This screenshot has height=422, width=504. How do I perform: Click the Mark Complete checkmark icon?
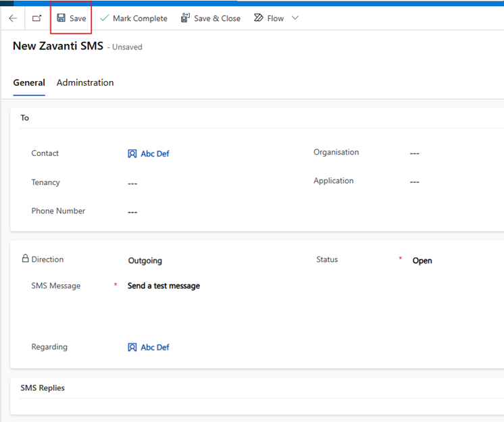[x=105, y=18]
